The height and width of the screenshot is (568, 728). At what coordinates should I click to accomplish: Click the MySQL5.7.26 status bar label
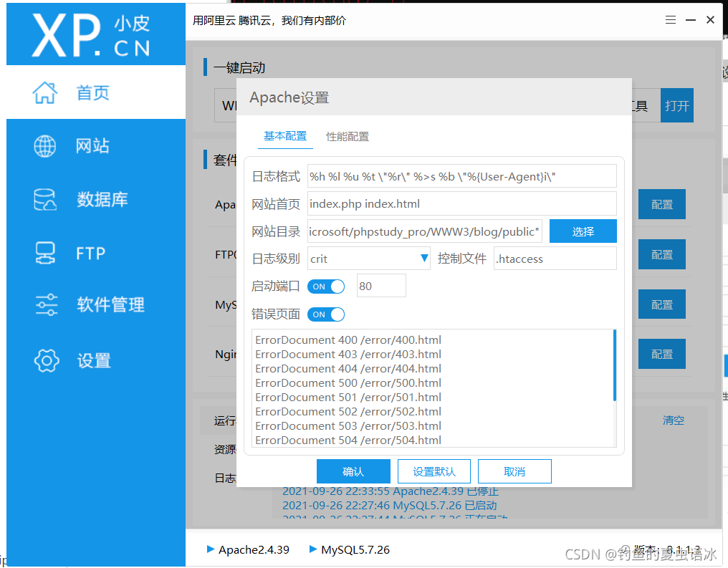(355, 549)
